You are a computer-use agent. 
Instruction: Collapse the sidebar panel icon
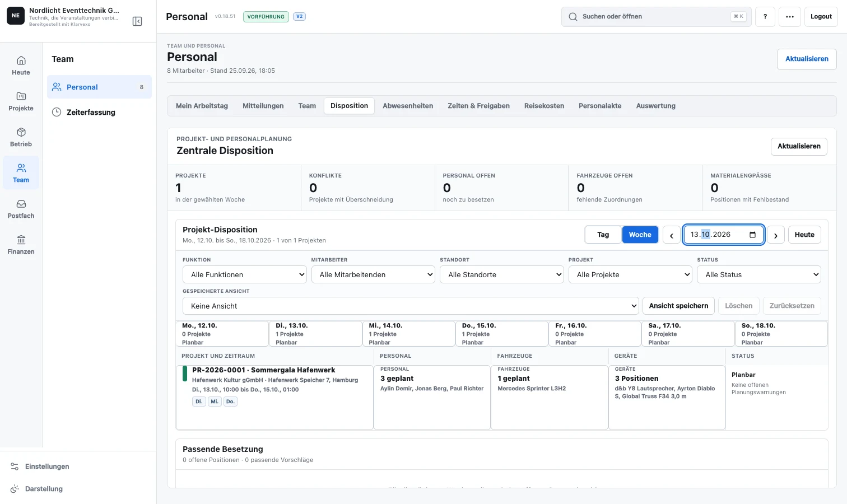click(x=137, y=21)
